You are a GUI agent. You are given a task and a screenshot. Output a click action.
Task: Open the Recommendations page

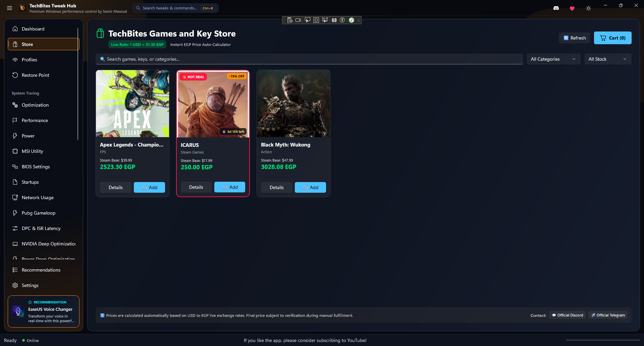pyautogui.click(x=44, y=270)
